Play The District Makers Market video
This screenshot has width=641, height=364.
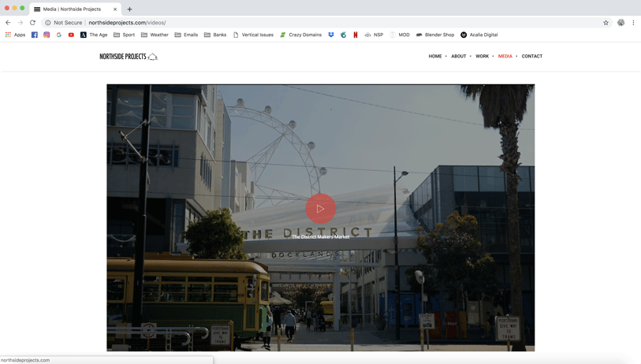coord(320,209)
